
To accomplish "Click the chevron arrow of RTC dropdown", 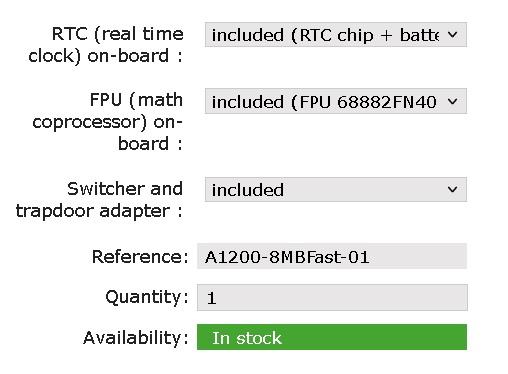I will click(452, 34).
